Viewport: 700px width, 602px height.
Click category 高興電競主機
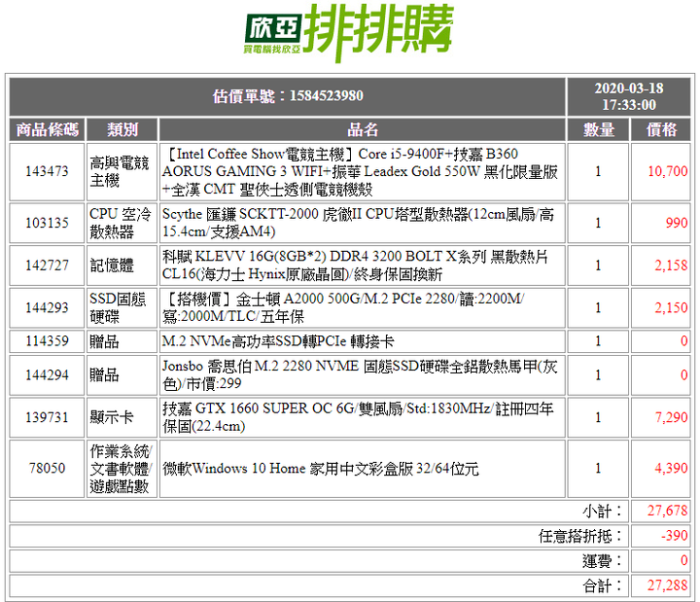pyautogui.click(x=120, y=172)
